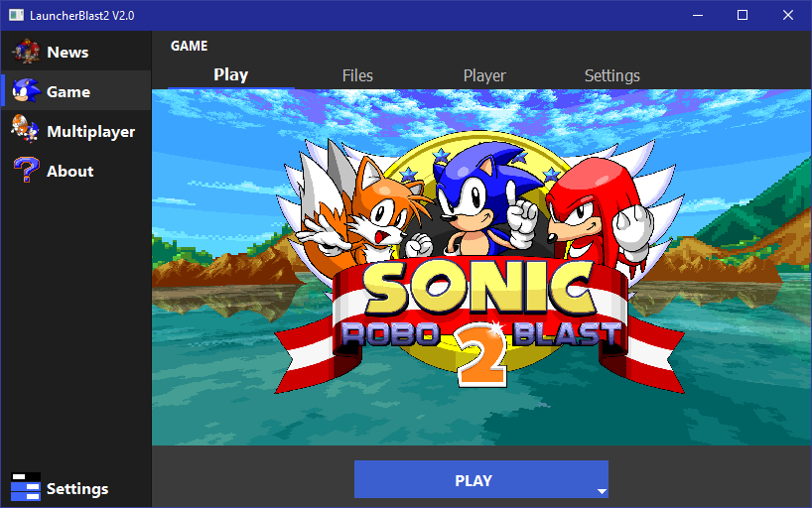Open the Settings tab under GAME

click(612, 75)
